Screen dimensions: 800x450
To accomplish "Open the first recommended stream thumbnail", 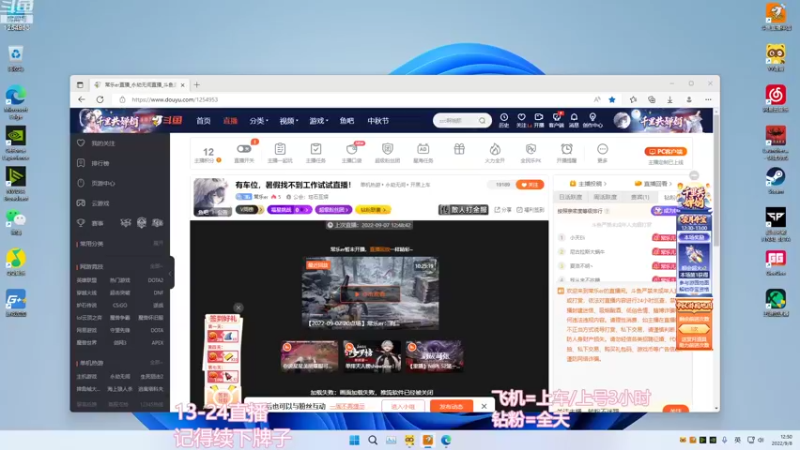I will (309, 356).
